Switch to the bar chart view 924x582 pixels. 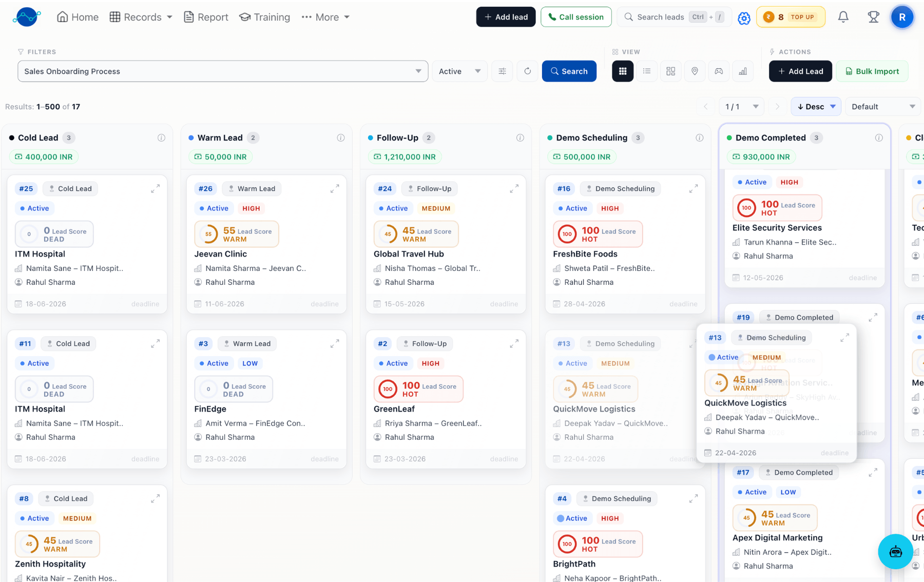[743, 71]
